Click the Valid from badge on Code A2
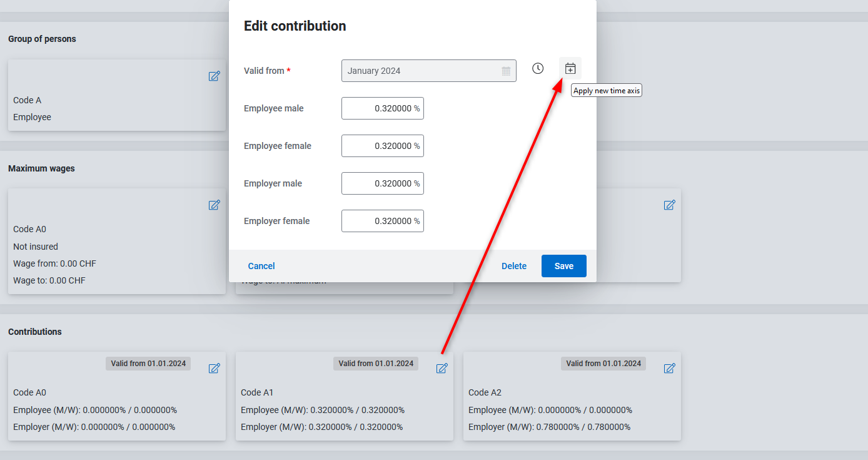Viewport: 868px width, 460px height. click(x=603, y=364)
